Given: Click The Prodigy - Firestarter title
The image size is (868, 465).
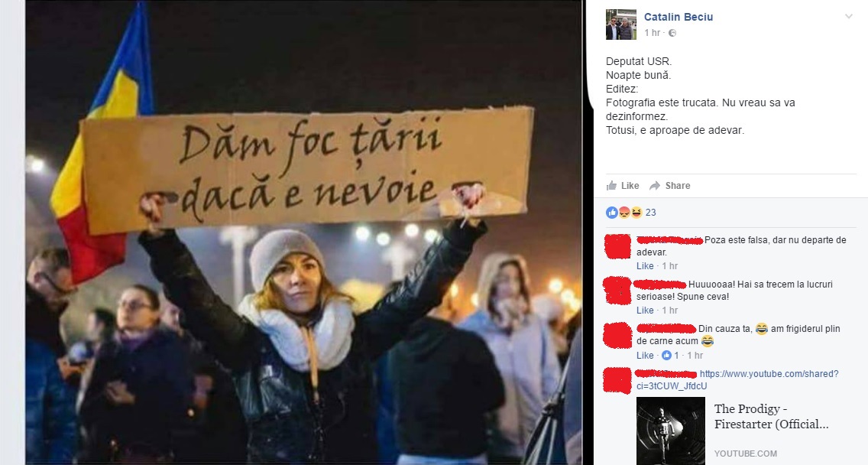Looking at the screenshot, I should point(771,417).
